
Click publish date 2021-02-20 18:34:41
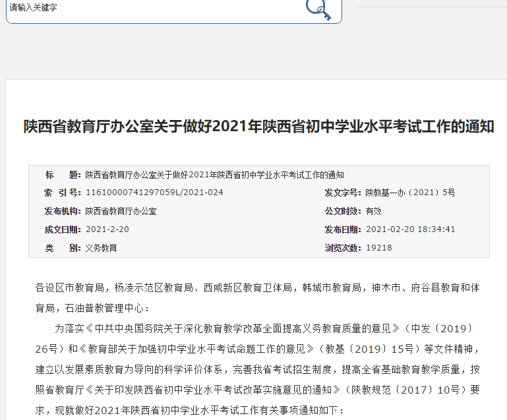pyautogui.click(x=410, y=229)
